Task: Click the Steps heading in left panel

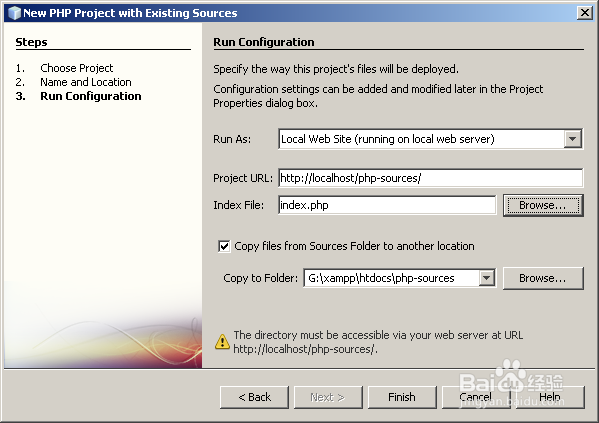Action: (31, 42)
